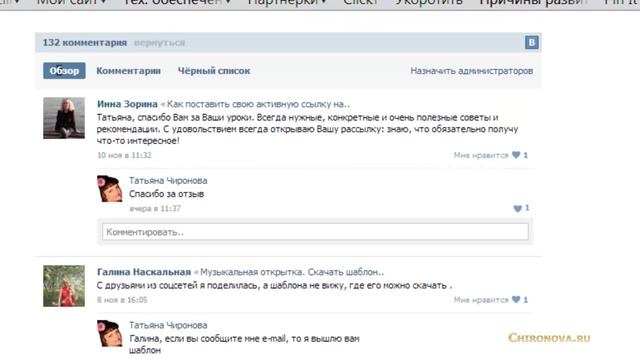Click the 'вчера в 11:37' timestamp
Screen dimensions: 640x360
pos(155,209)
